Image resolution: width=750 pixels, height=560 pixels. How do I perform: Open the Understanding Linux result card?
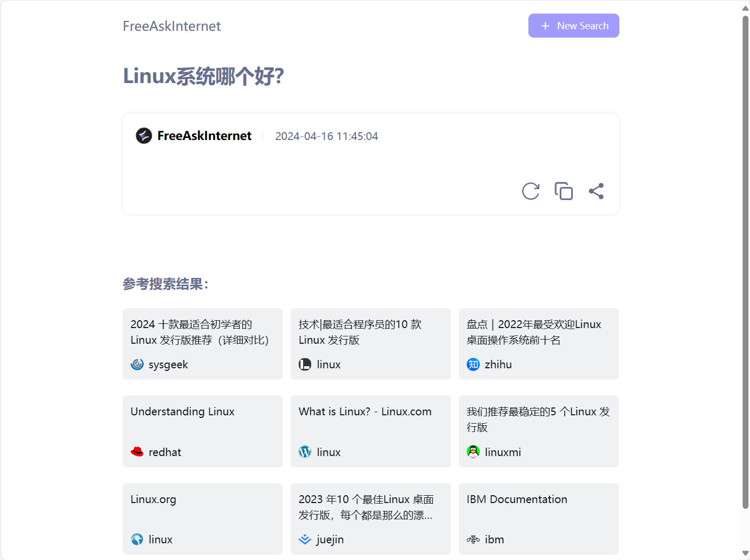pos(202,430)
